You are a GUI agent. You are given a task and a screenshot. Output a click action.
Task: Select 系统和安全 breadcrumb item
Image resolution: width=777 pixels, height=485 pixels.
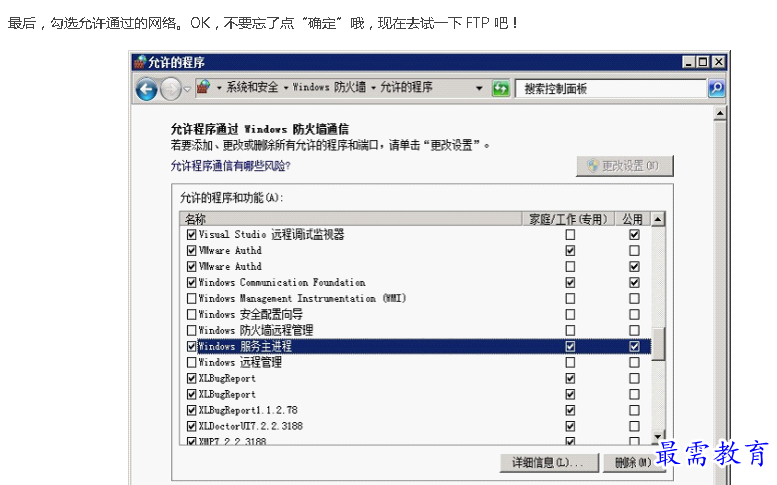pos(252,88)
